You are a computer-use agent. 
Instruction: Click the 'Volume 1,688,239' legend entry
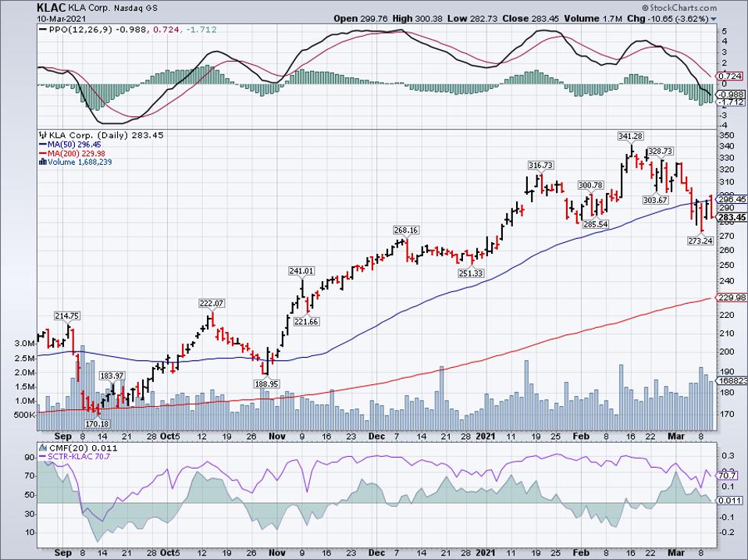pyautogui.click(x=80, y=162)
